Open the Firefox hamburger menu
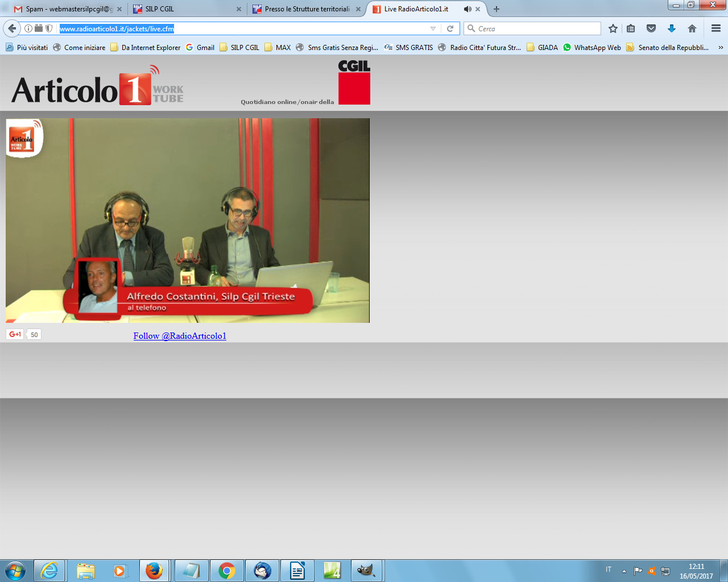 pos(716,28)
